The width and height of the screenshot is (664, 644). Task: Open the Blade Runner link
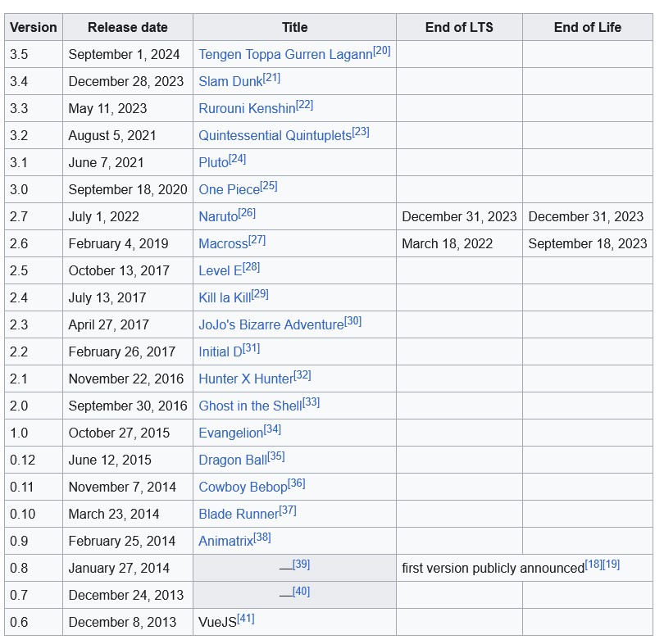click(x=239, y=515)
